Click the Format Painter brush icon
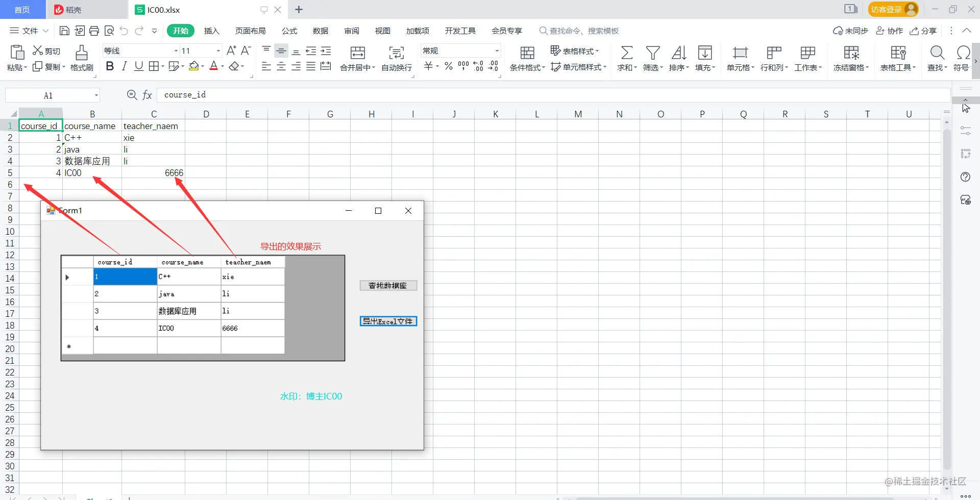The image size is (980, 500). [x=82, y=53]
